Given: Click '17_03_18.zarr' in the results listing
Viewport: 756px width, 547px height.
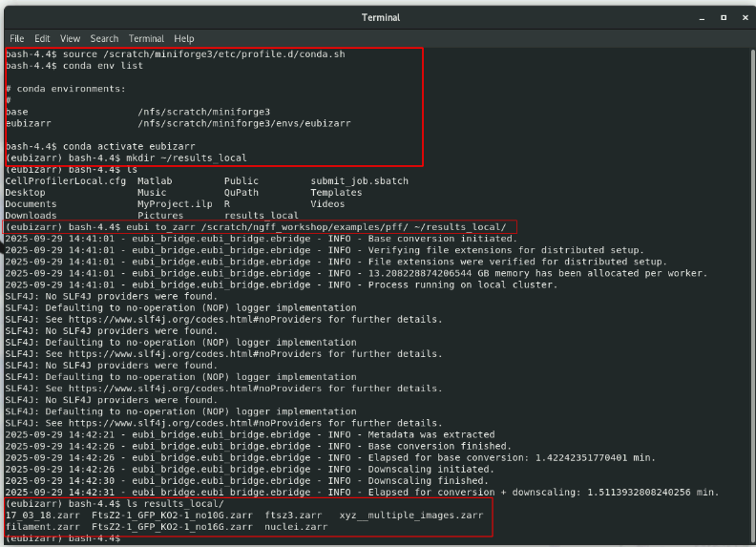Looking at the screenshot, I should tap(42, 515).
